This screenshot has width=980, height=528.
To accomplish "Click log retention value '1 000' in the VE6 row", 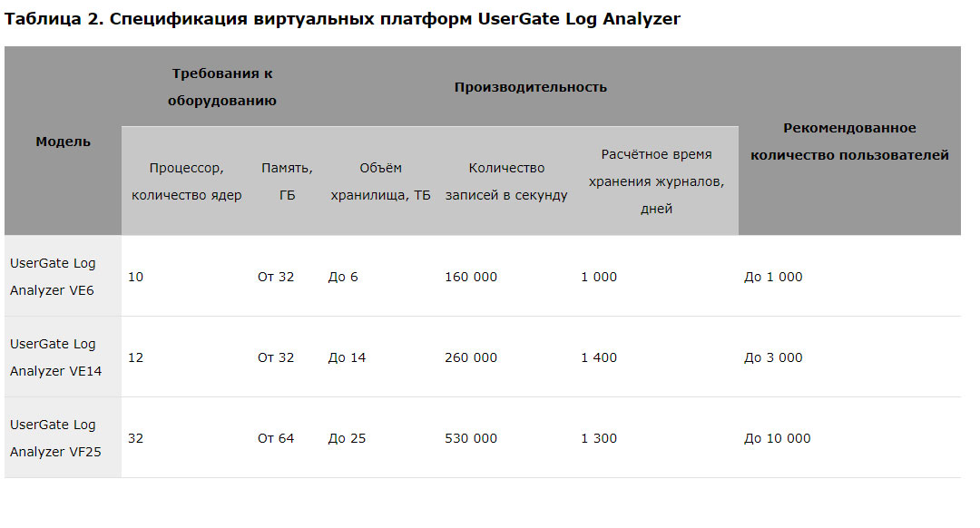I will coord(599,276).
